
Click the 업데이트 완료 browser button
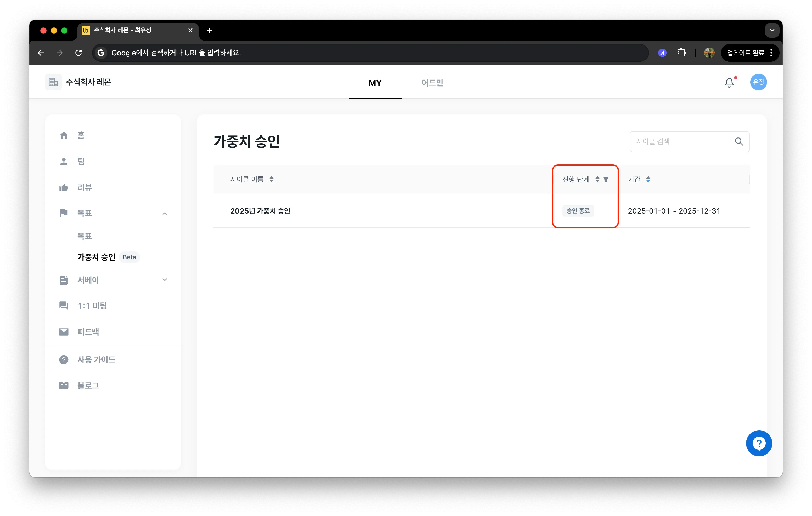pos(745,53)
